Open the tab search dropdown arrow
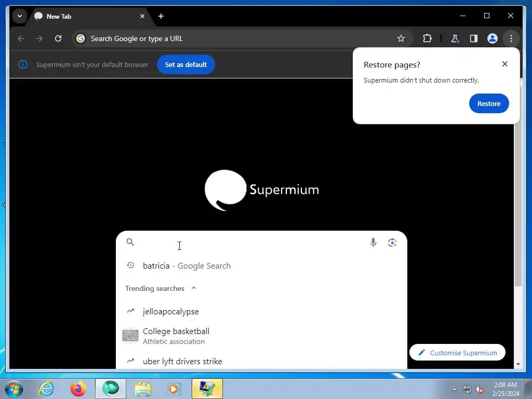 (20, 16)
